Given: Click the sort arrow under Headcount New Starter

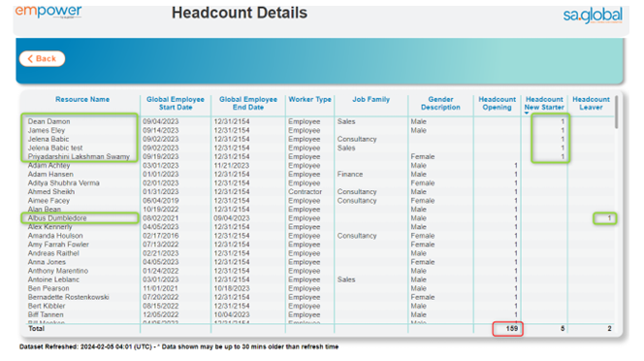Looking at the screenshot, I should [527, 114].
